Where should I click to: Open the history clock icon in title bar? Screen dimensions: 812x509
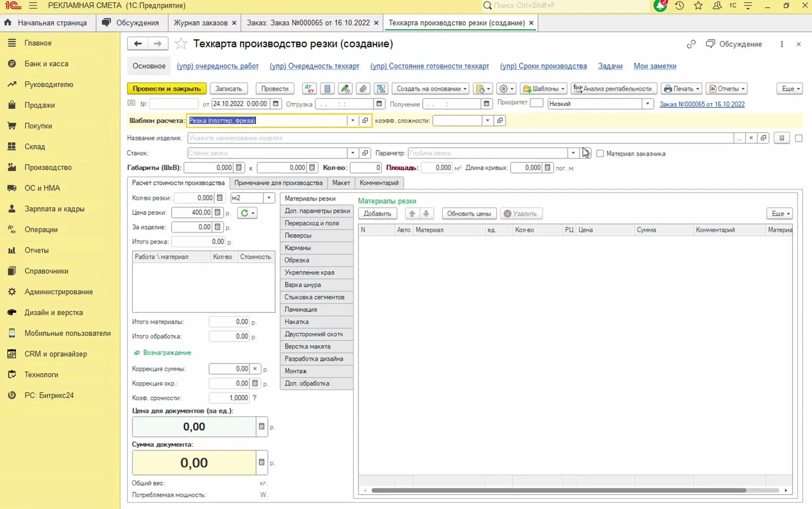pyautogui.click(x=680, y=6)
